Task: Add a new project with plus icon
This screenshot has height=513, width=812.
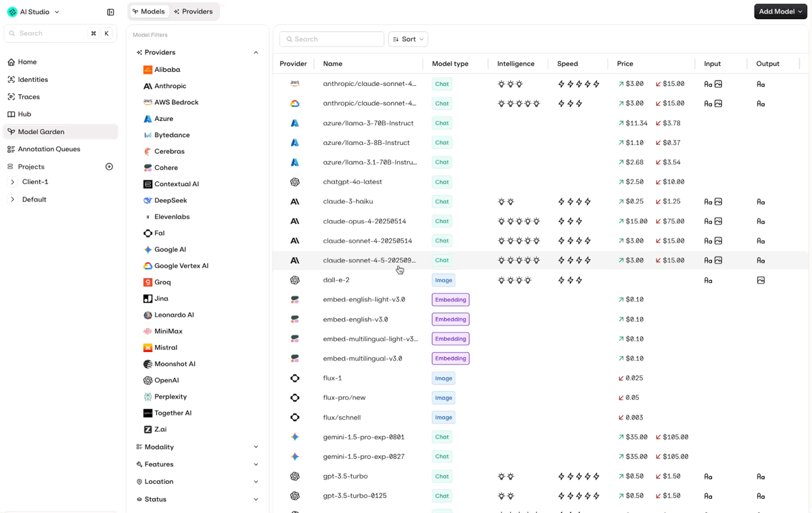Action: pyautogui.click(x=109, y=166)
